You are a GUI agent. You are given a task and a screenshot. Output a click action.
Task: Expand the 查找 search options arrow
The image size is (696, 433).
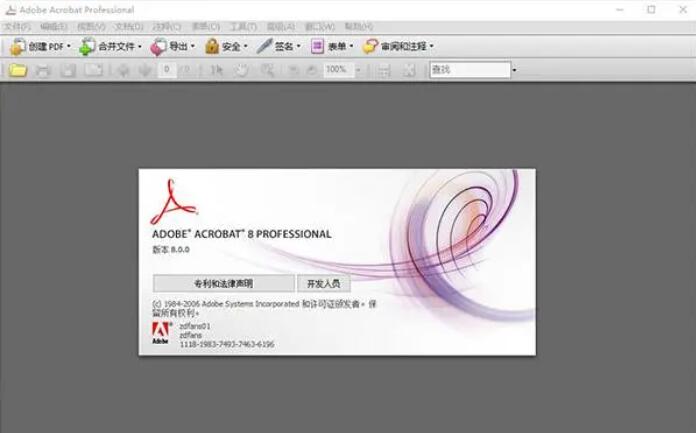(x=514, y=70)
